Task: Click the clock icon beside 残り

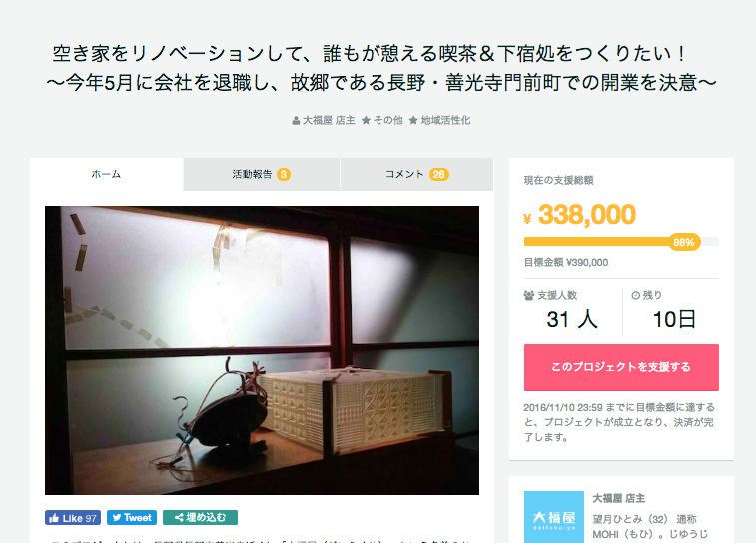Action: pos(635,295)
